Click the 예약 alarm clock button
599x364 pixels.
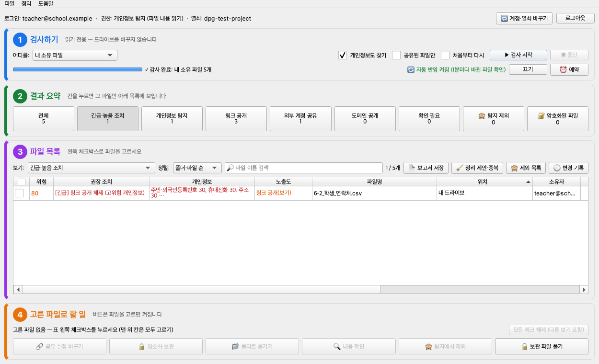pyautogui.click(x=569, y=69)
